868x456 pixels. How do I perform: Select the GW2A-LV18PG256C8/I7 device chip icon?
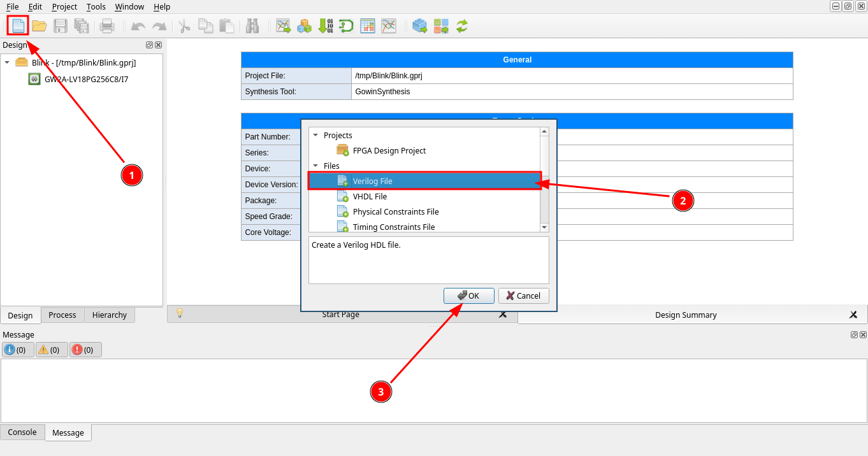tap(34, 79)
